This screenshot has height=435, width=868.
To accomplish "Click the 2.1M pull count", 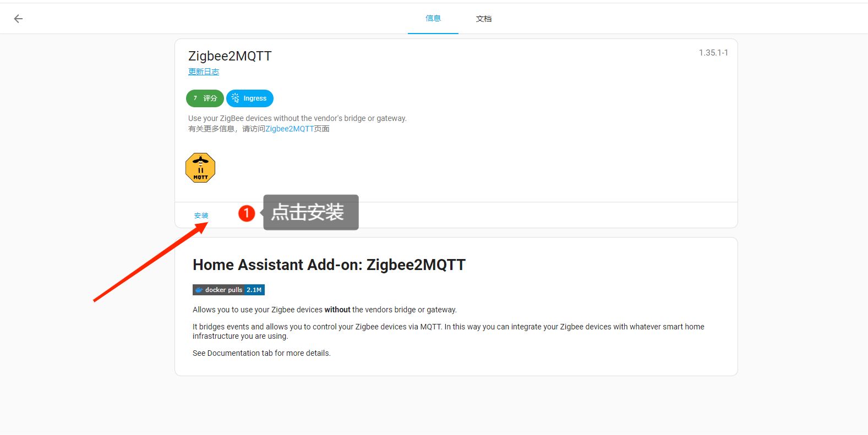I will point(254,290).
